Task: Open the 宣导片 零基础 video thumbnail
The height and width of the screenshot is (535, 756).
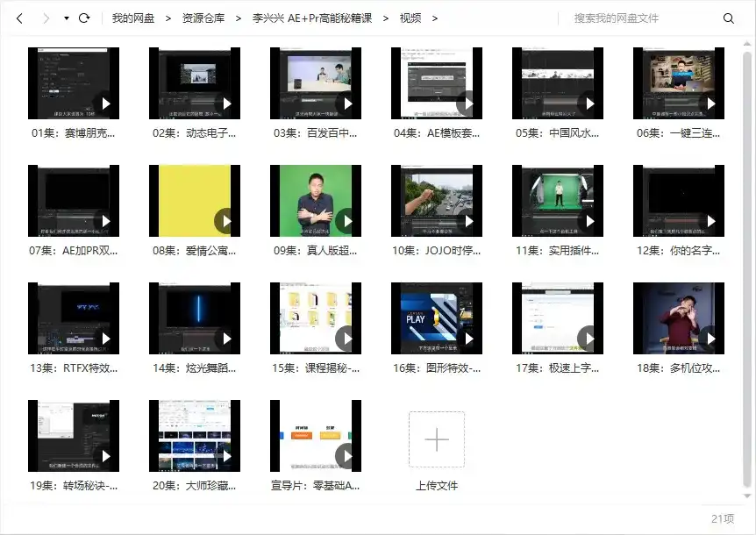Action: (316, 437)
